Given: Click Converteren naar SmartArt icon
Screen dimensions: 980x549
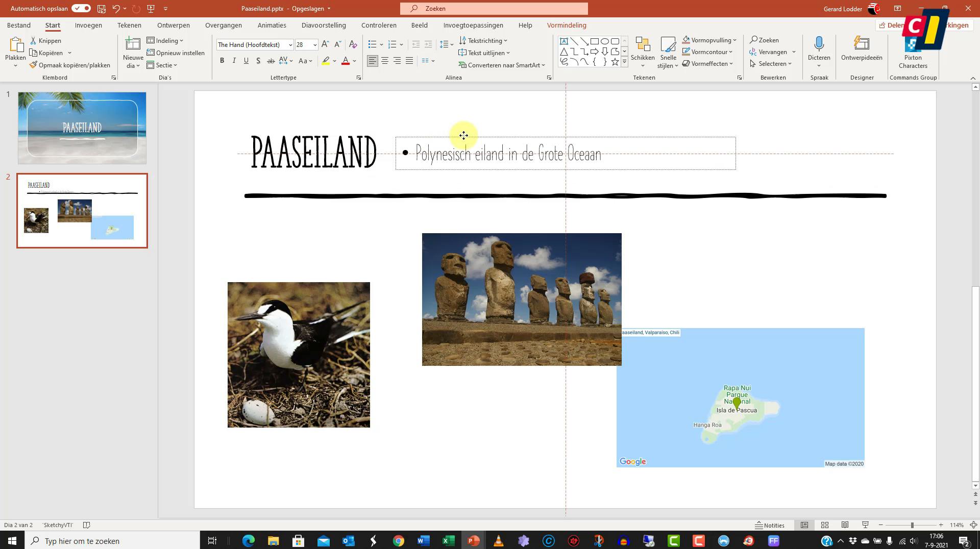Looking at the screenshot, I should click(x=462, y=65).
